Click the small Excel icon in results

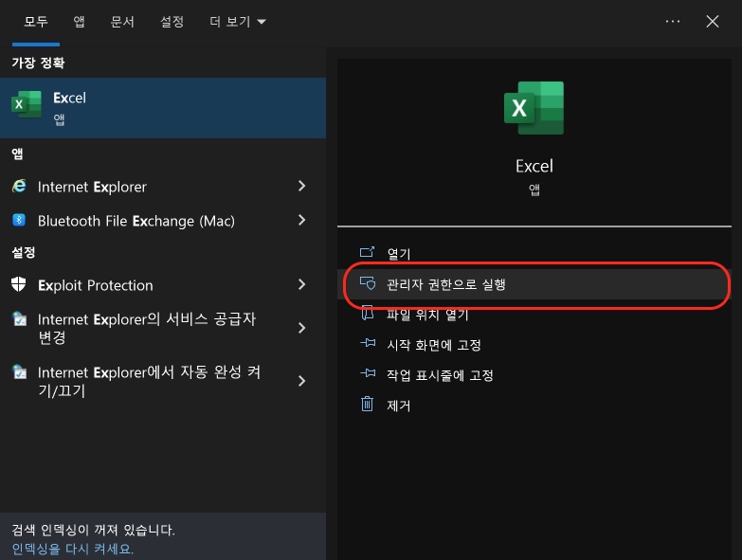tap(26, 104)
